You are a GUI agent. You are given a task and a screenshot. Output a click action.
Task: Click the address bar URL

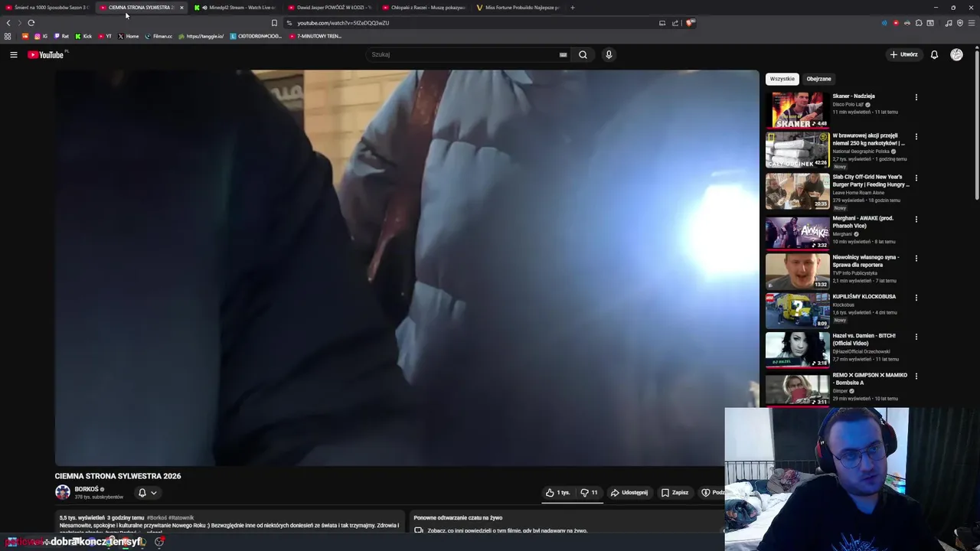tap(343, 23)
